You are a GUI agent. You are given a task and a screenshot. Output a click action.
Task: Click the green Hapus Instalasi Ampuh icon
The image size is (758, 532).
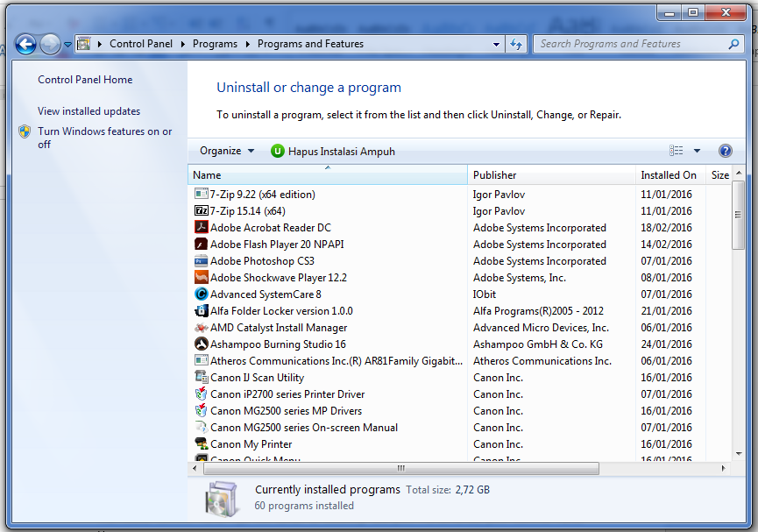pyautogui.click(x=278, y=150)
